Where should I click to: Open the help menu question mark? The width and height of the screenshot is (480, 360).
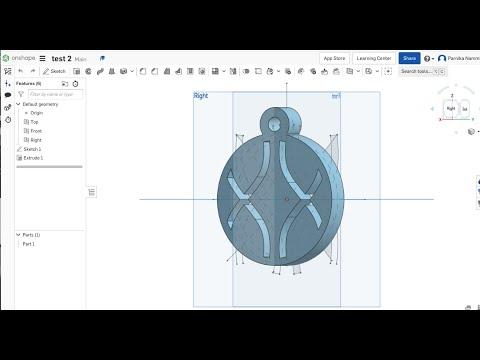pos(429,59)
